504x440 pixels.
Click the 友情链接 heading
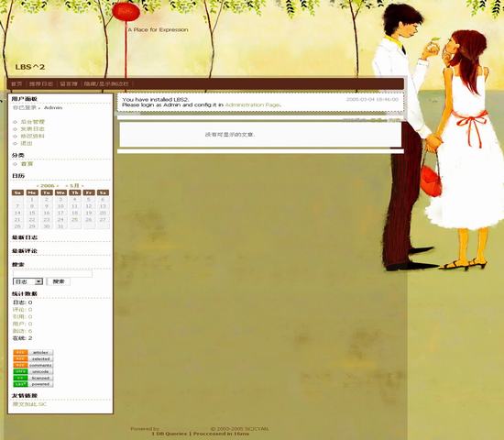(25, 395)
